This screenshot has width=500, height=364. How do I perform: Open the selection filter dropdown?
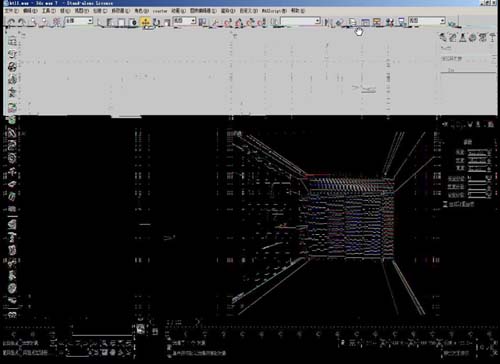tap(79, 21)
